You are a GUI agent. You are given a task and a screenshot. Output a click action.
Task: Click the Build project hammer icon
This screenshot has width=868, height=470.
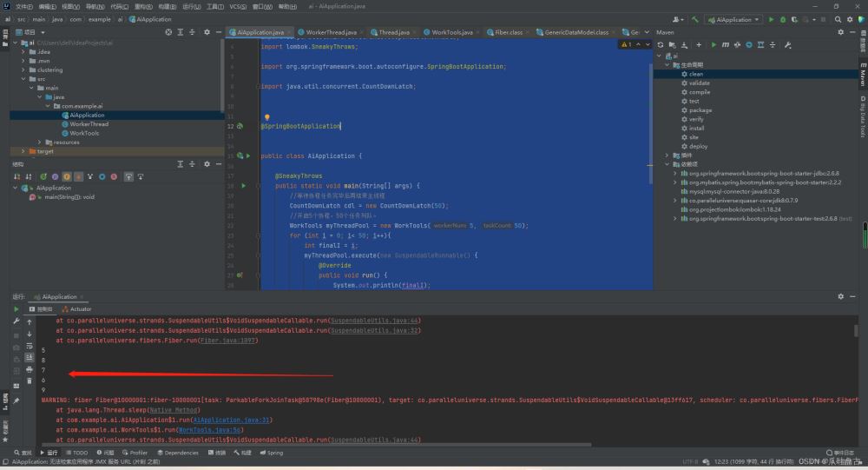coord(694,19)
